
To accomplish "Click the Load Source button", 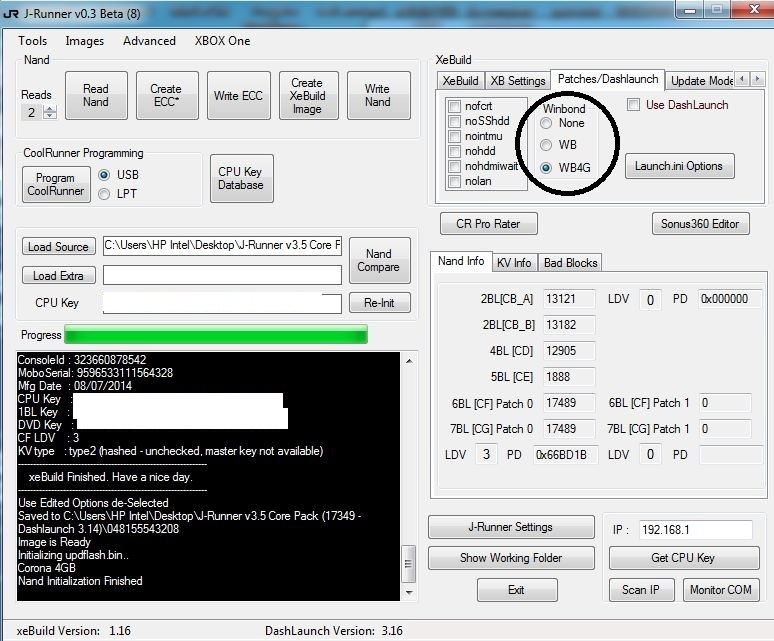I will 58,246.
